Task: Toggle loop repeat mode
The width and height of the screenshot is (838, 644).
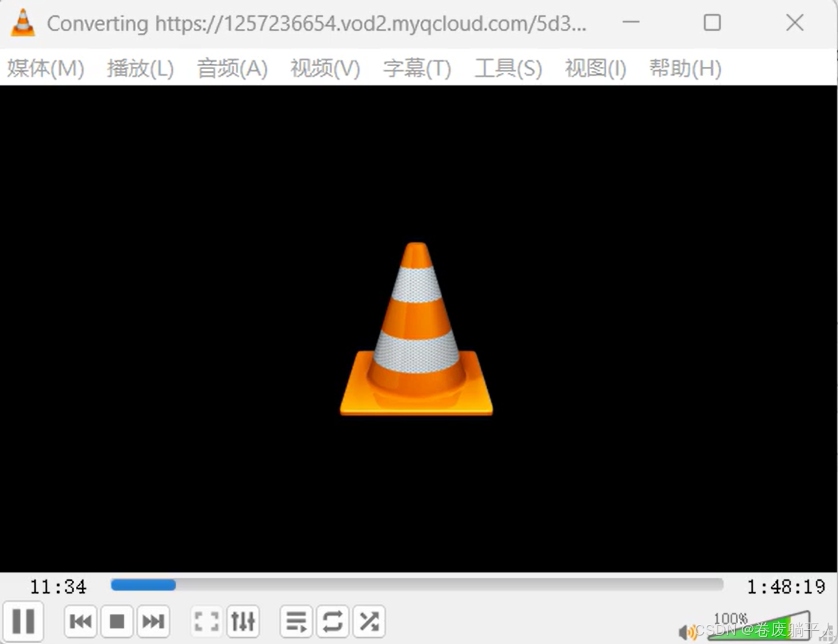Action: coord(333,621)
